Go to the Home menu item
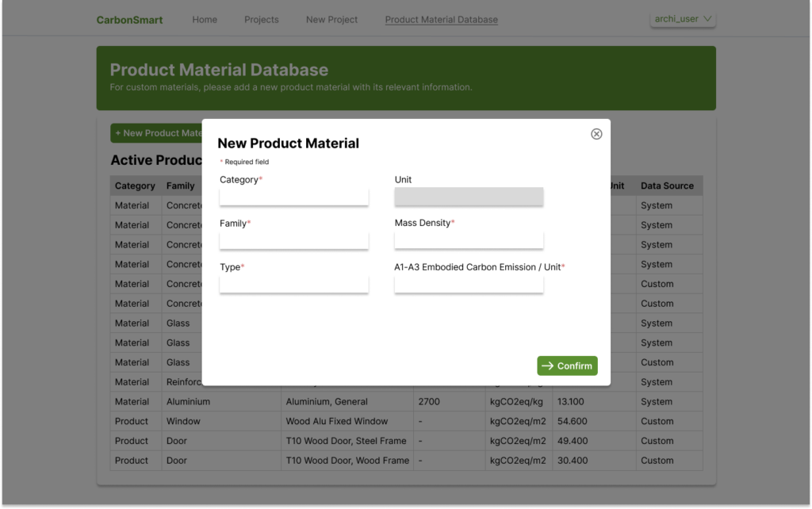This screenshot has width=812, height=509. coord(205,20)
